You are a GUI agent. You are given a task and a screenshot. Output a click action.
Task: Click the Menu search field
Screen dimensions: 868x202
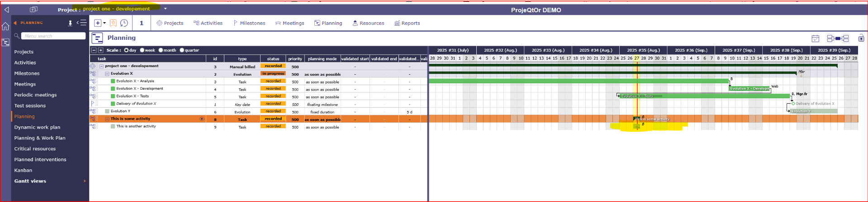pos(53,36)
